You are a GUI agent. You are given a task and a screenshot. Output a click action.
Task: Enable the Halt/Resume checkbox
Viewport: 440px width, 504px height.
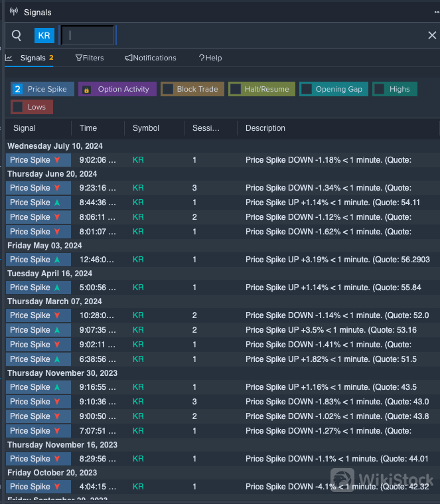pyautogui.click(x=236, y=89)
